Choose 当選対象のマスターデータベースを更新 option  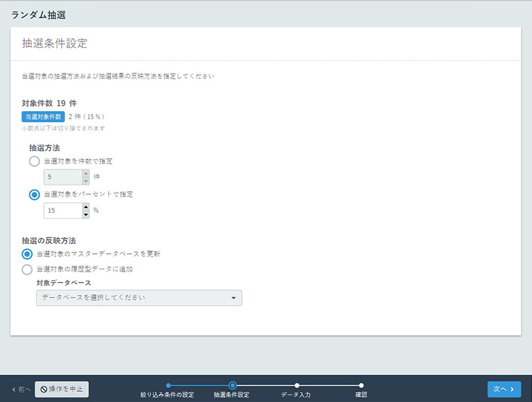(27, 254)
